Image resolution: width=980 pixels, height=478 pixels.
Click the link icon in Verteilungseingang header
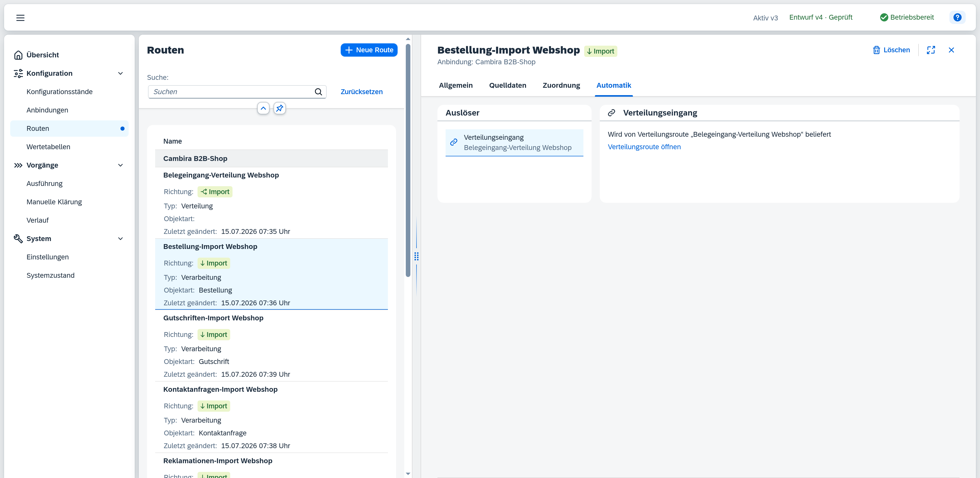click(x=611, y=113)
